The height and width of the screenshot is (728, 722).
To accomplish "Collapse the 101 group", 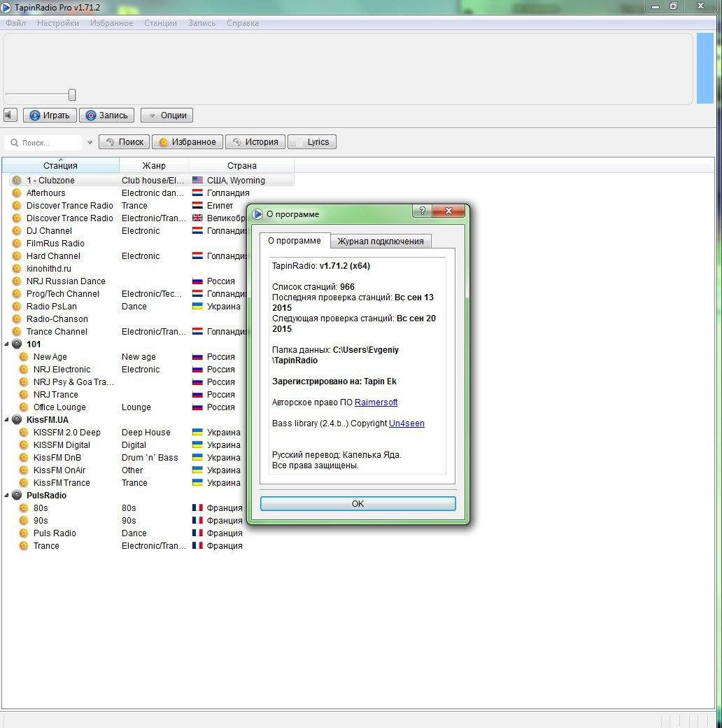I will point(6,344).
